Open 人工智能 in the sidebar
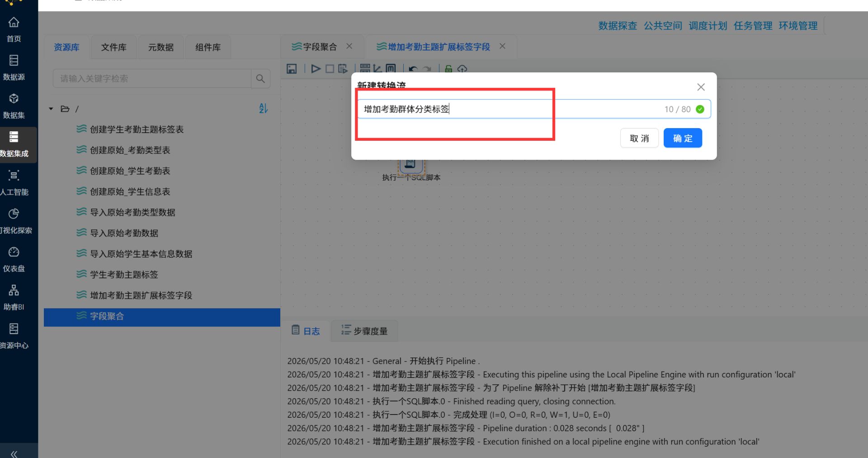 tap(14, 183)
